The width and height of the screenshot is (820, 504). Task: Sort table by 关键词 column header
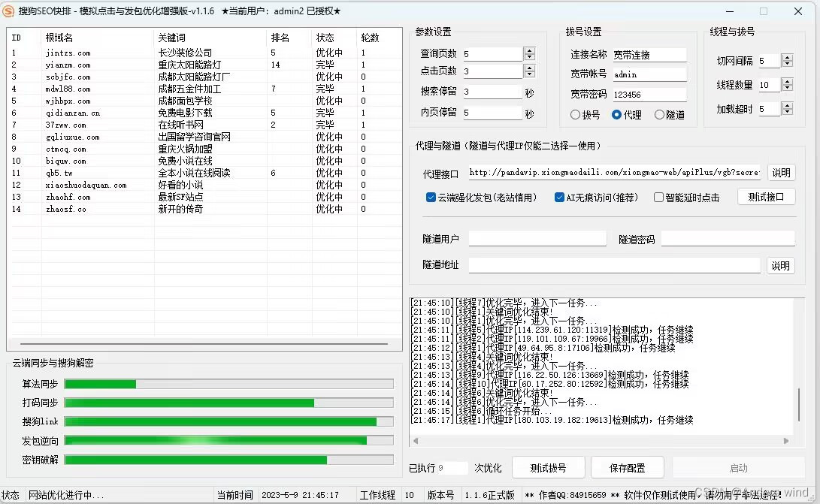(210, 38)
